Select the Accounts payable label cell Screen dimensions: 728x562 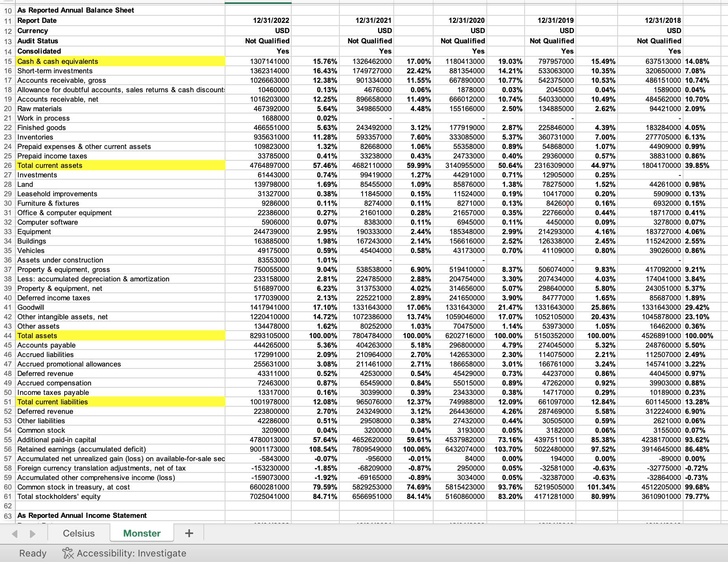coord(121,345)
